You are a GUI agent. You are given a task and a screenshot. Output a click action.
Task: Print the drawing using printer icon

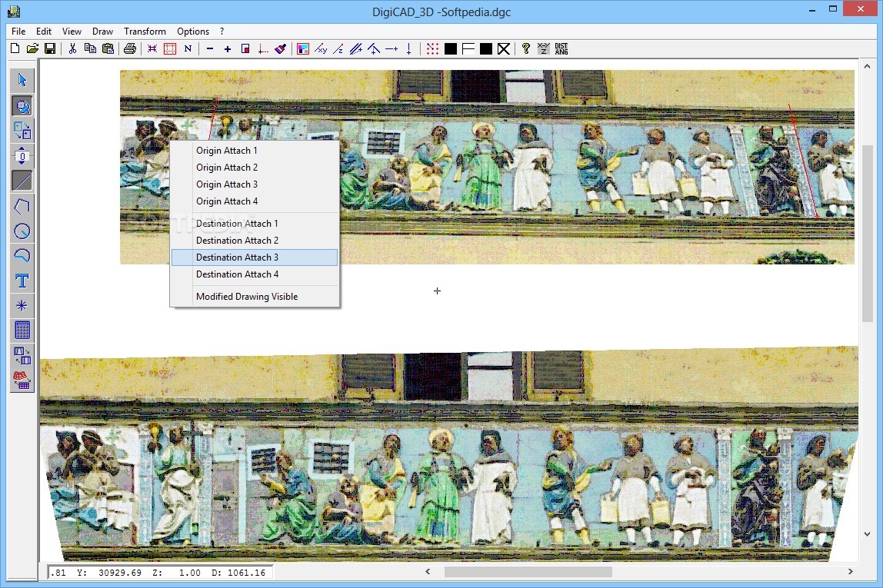(x=130, y=49)
